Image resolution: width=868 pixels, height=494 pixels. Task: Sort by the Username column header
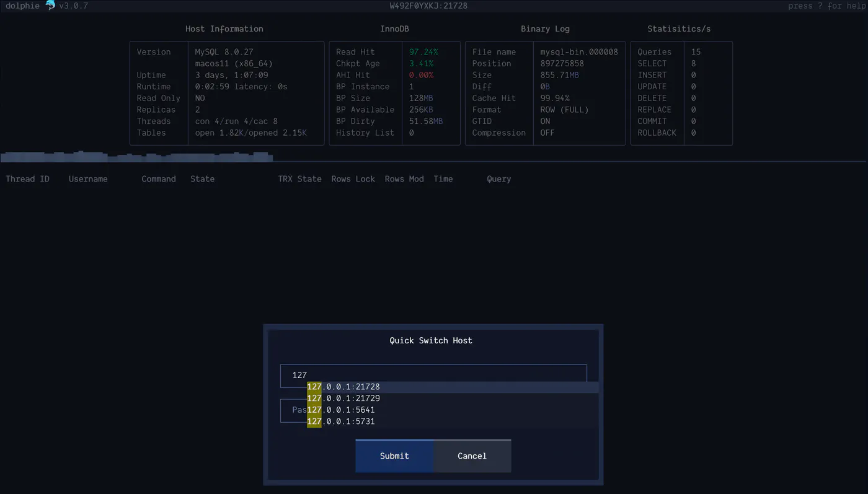88,179
